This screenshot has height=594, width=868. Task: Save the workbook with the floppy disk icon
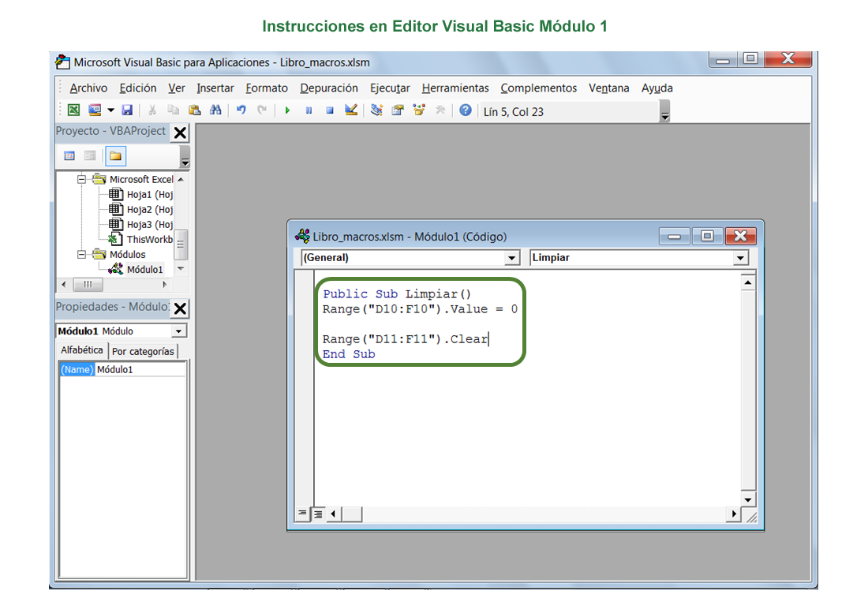click(127, 110)
